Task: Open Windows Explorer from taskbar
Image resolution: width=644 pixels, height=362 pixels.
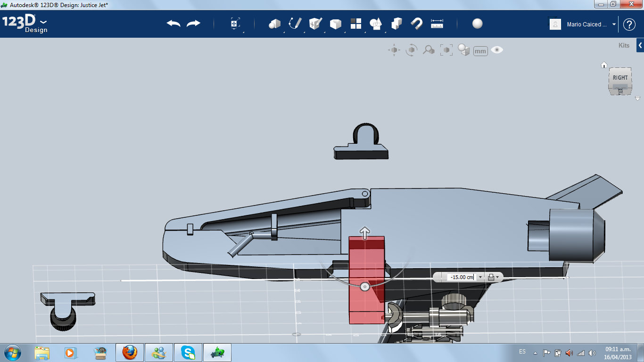Action: tap(42, 353)
